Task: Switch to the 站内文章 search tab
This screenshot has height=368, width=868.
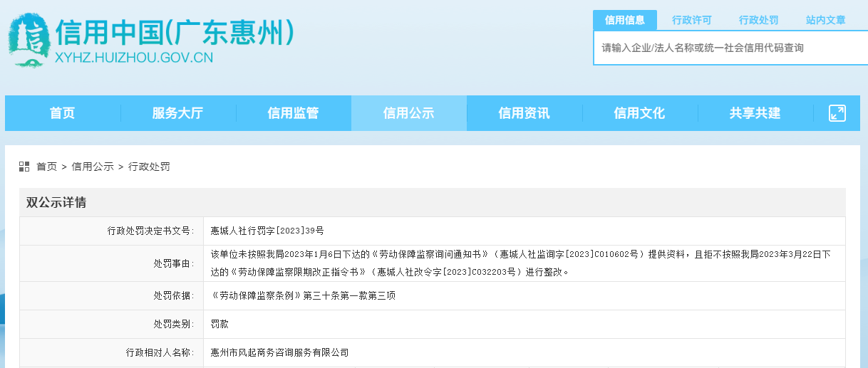Action: tap(825, 20)
